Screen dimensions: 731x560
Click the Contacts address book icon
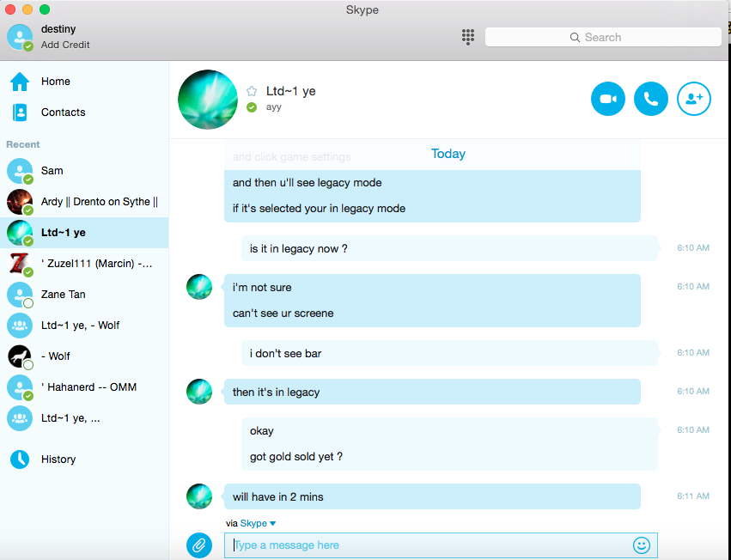pos(20,113)
